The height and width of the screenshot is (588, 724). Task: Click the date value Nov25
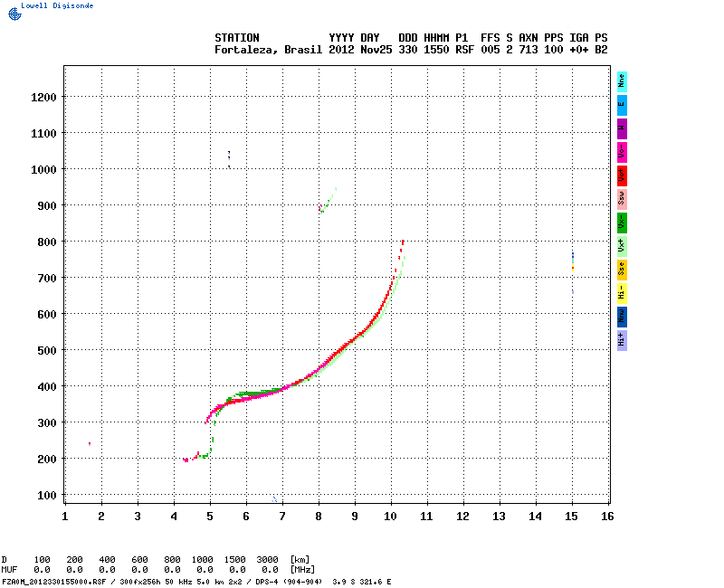[376, 50]
